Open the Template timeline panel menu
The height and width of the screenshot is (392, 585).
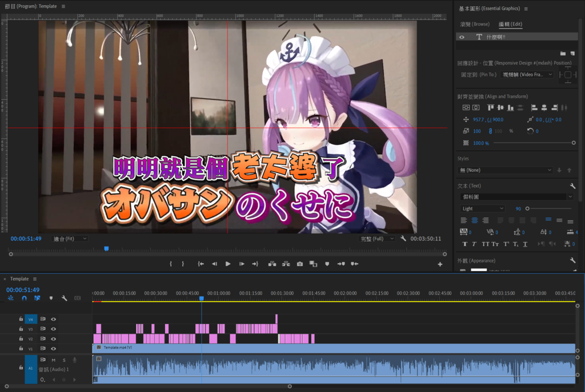35,279
